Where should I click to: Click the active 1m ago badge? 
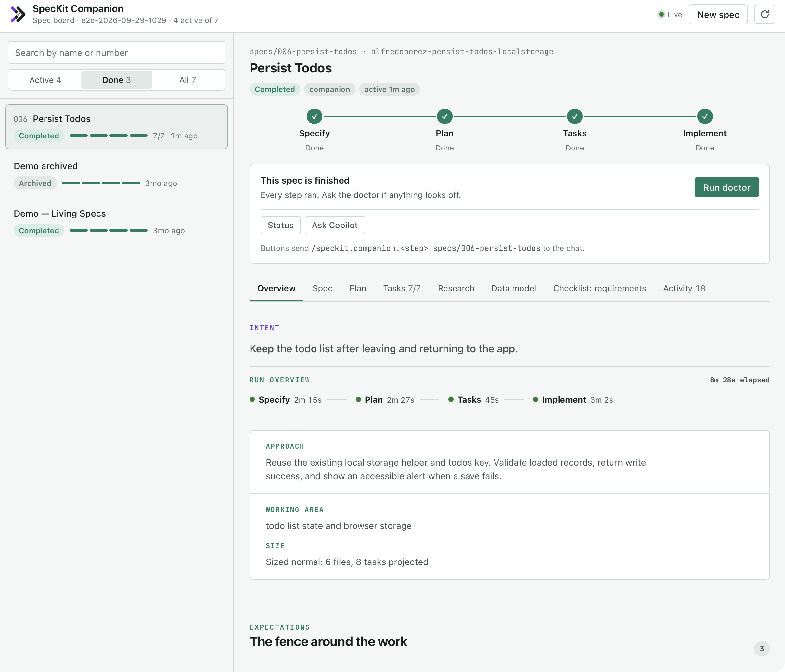[x=390, y=89]
